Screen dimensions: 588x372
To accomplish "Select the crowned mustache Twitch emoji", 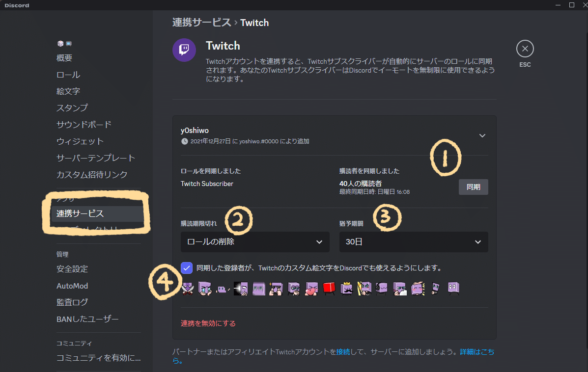I will point(346,289).
